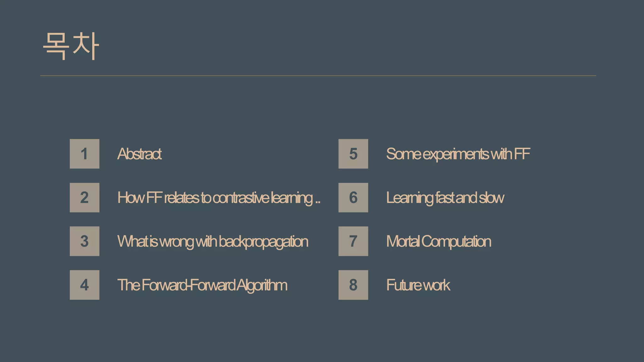Click the number 6 box
Image resolution: width=644 pixels, height=362 pixels.
(x=353, y=197)
